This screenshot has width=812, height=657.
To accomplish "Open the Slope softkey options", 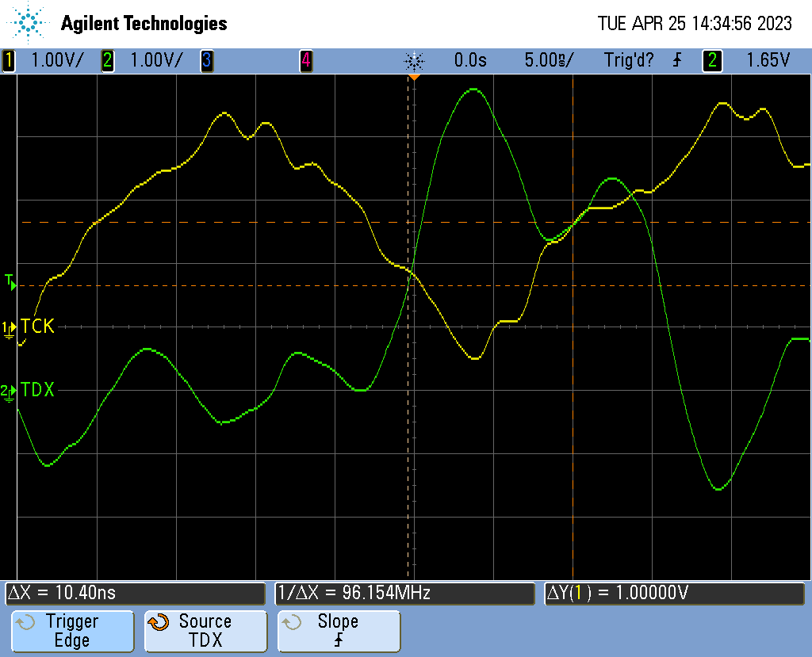I will pyautogui.click(x=339, y=632).
